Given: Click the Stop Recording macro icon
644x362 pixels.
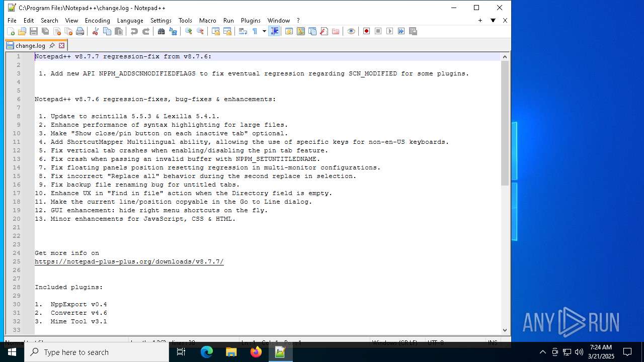Looking at the screenshot, I should pos(378,31).
